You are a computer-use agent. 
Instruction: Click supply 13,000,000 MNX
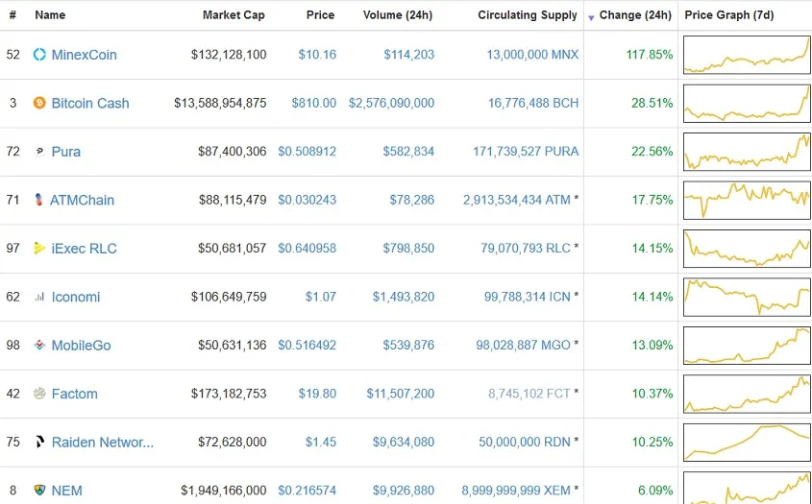pos(532,55)
